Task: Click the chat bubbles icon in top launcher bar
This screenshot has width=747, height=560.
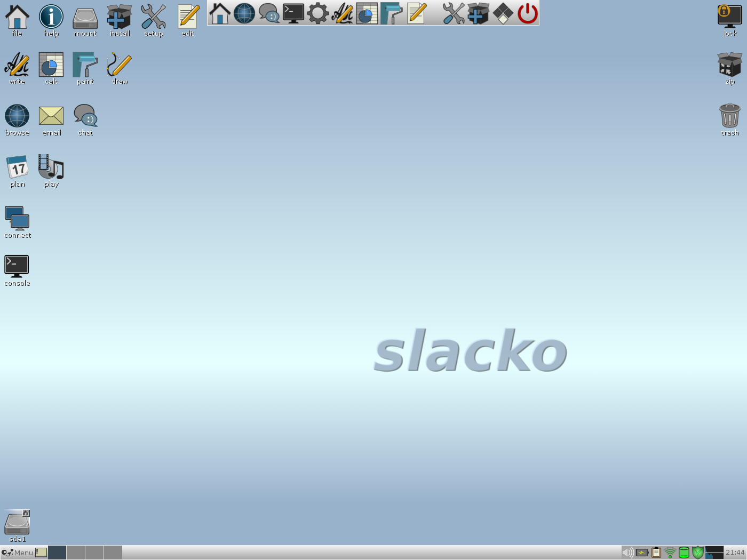Action: [x=269, y=13]
